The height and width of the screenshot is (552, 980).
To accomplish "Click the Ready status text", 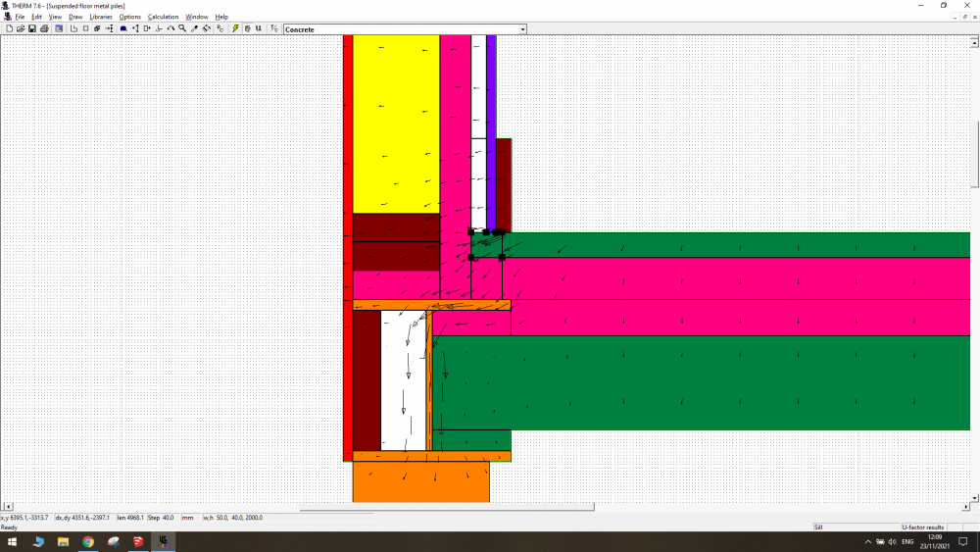I will pos(10,527).
